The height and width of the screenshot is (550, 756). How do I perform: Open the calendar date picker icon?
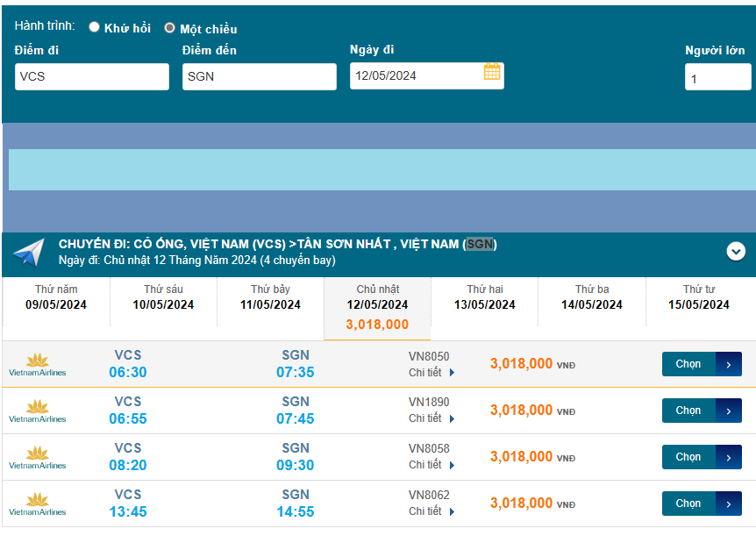pos(492,72)
